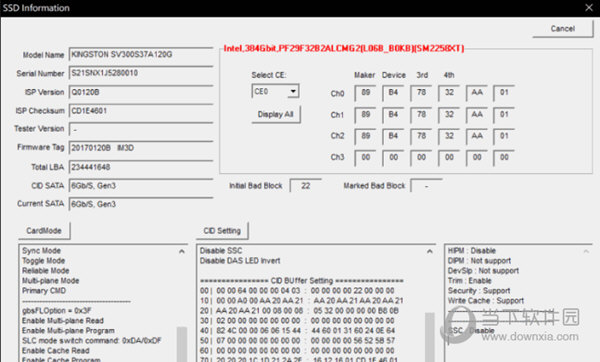Click up arrow in CID Setting list
Viewport: 600px width, 362px height.
(430, 251)
